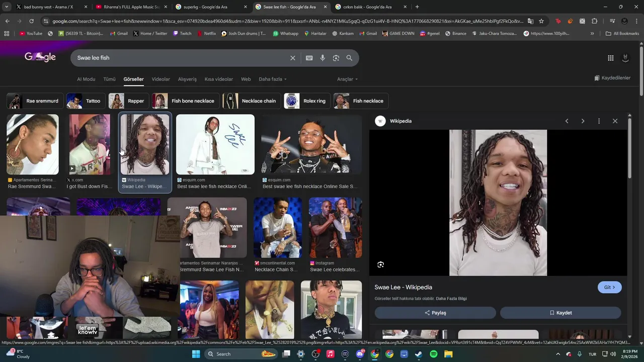Open the on-screen keyboard in search bar
Screen dimensions: 644x362
(x=309, y=58)
